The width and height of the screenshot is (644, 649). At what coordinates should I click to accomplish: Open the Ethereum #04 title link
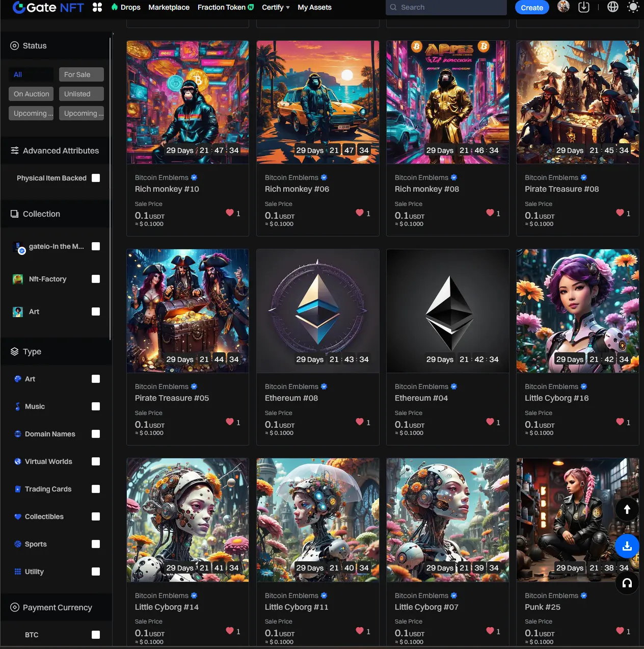tap(421, 398)
